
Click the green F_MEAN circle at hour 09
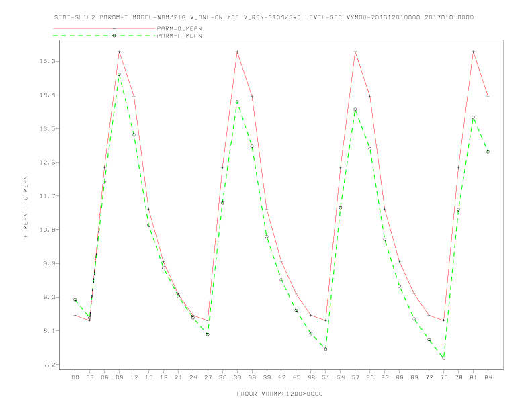pyautogui.click(x=119, y=75)
